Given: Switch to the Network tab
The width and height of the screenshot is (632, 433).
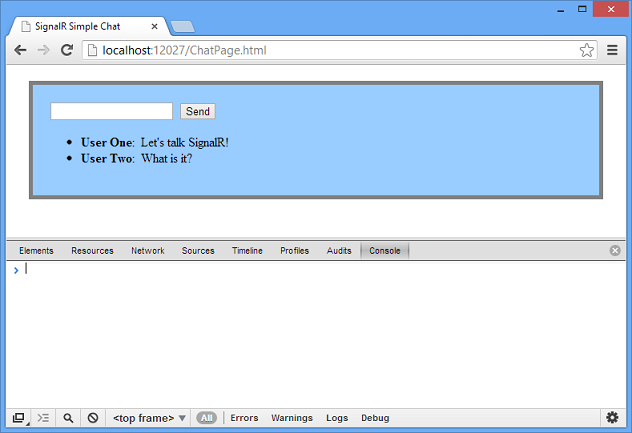Looking at the screenshot, I should point(147,251).
